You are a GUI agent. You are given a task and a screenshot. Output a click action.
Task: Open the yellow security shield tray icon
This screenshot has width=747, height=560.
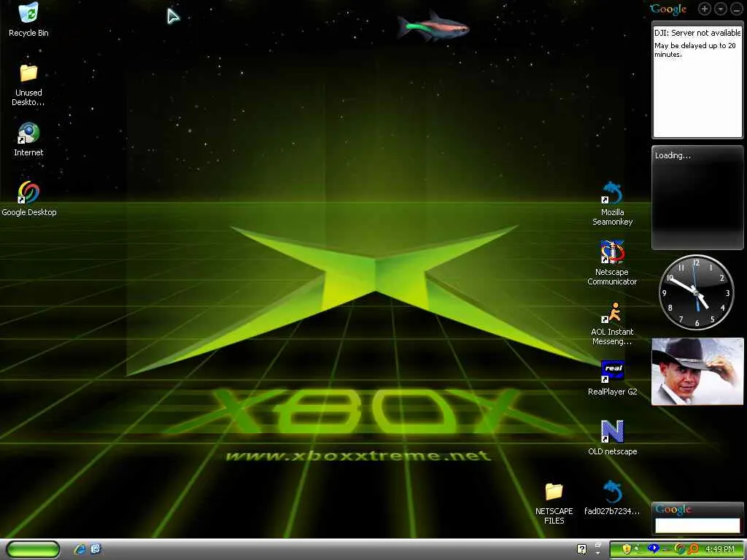click(x=627, y=549)
